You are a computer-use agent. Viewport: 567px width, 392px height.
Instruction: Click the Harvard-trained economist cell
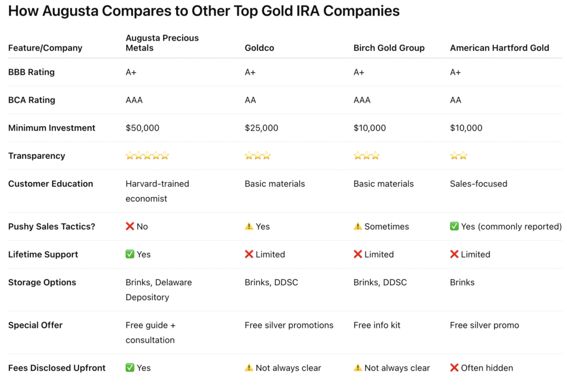(157, 191)
